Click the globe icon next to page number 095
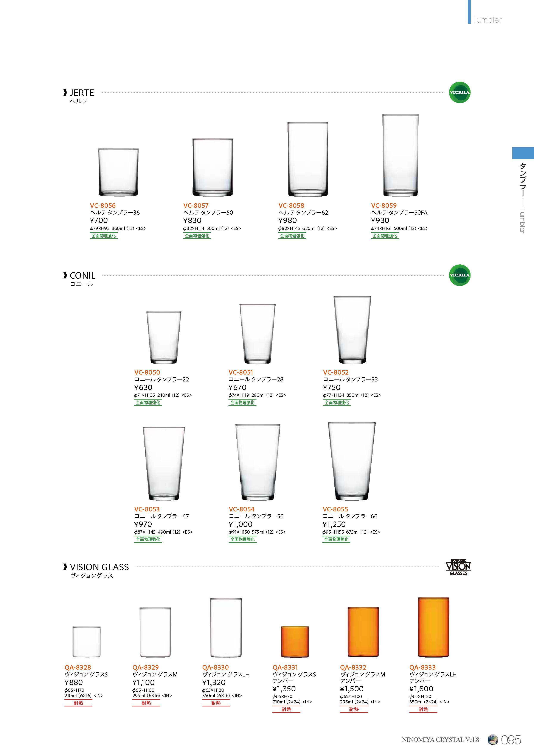 click(492, 740)
